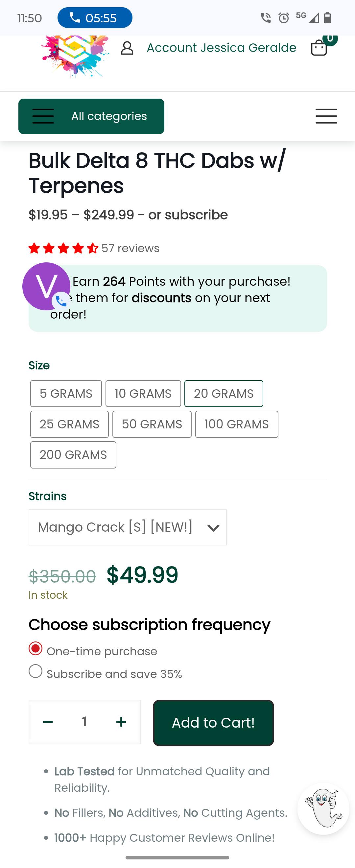Tap the account profile icon
The width and height of the screenshot is (355, 868).
127,48
